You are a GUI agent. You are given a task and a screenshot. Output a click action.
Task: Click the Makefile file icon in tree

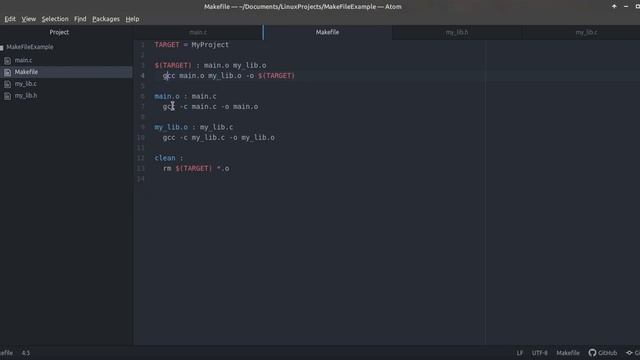(x=7, y=72)
